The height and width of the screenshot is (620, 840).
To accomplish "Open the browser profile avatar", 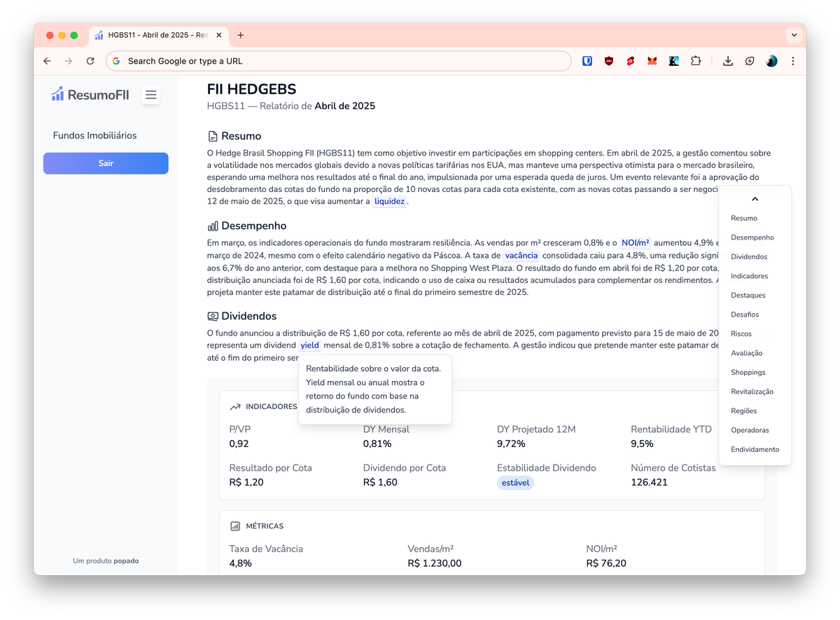I will [x=771, y=61].
